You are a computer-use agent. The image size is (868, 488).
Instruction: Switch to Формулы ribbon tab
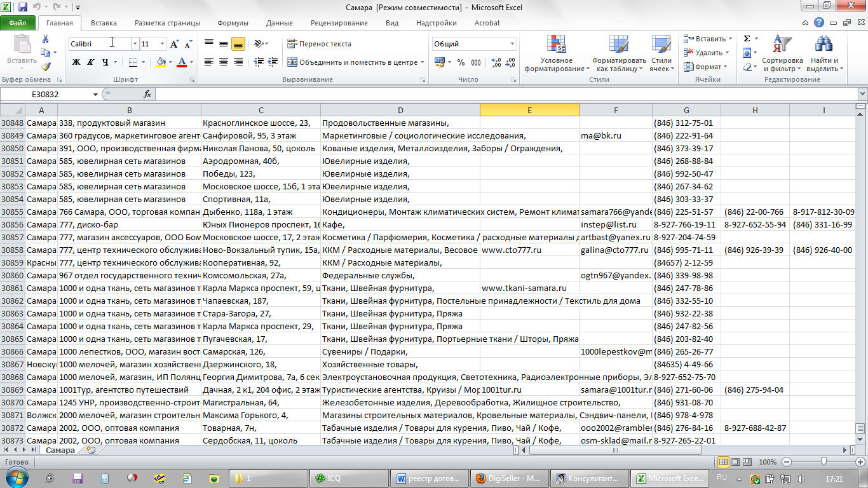pos(233,23)
